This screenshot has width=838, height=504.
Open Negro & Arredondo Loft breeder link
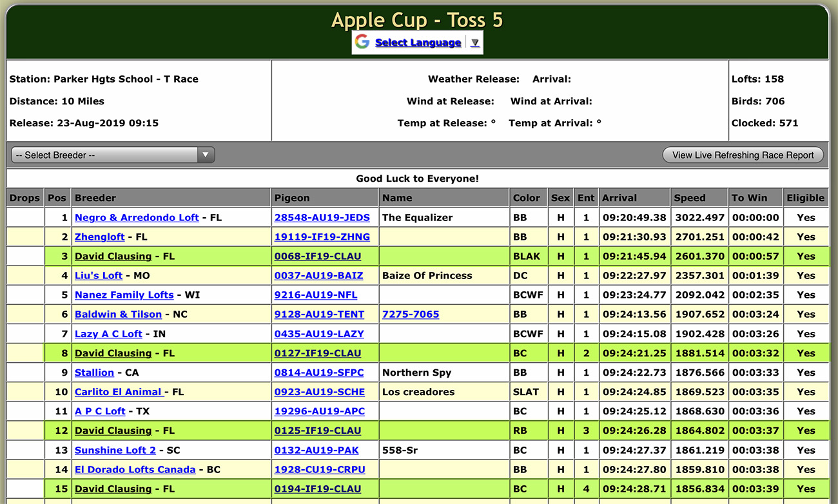tap(137, 217)
